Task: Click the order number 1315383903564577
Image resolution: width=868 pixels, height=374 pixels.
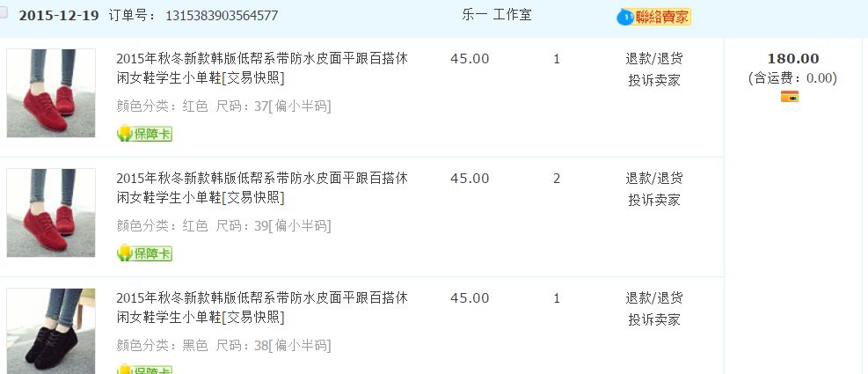Action: tap(221, 16)
